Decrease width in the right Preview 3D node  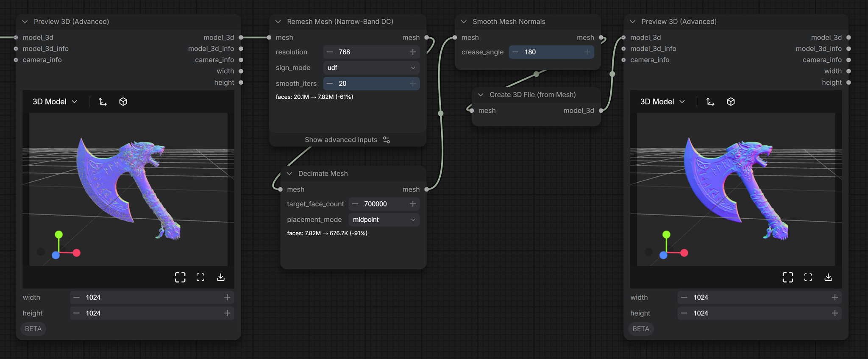(684, 298)
